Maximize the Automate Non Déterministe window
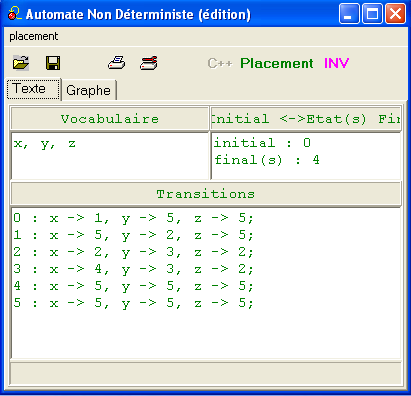This screenshot has width=411, height=396. [372, 14]
